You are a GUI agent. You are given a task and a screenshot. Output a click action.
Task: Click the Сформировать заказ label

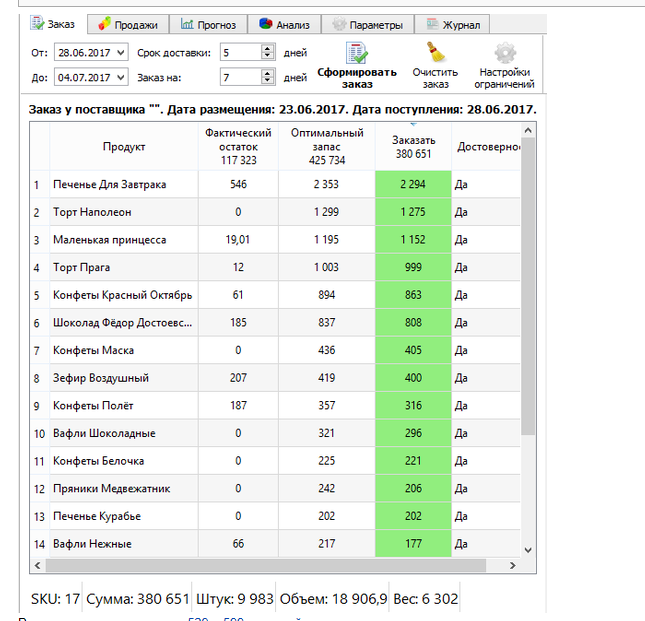pyautogui.click(x=357, y=78)
